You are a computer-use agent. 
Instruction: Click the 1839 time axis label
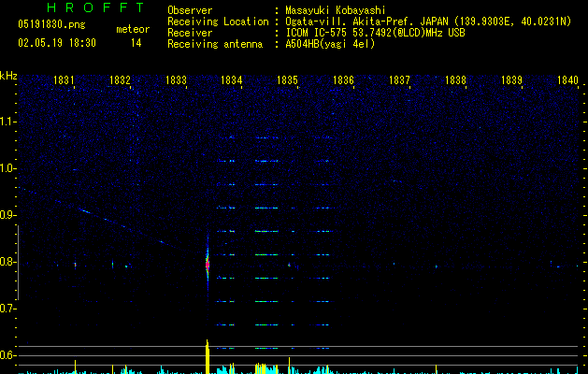click(511, 80)
